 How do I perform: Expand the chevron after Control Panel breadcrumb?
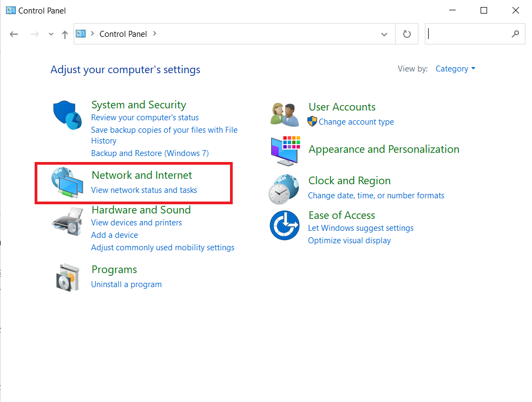[155, 34]
